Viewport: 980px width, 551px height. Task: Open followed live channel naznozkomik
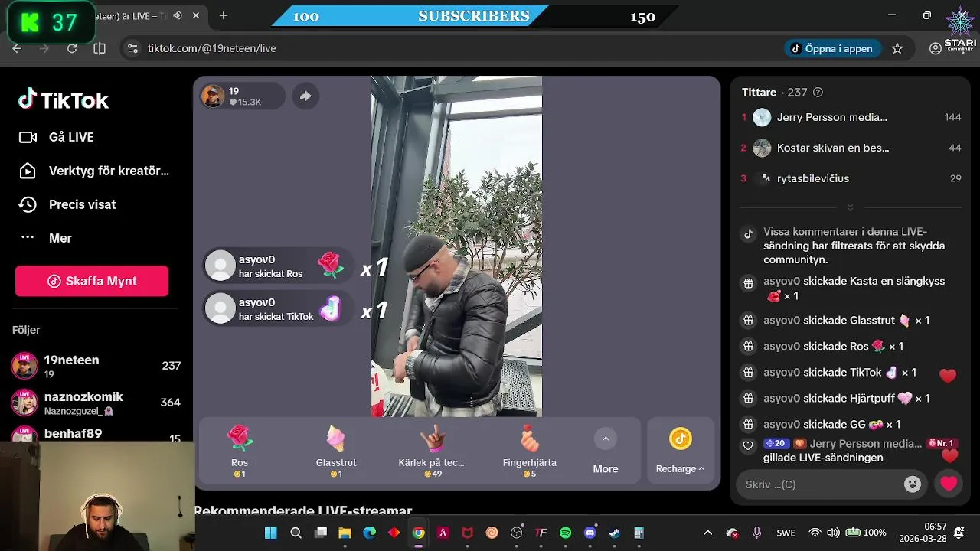pos(96,403)
